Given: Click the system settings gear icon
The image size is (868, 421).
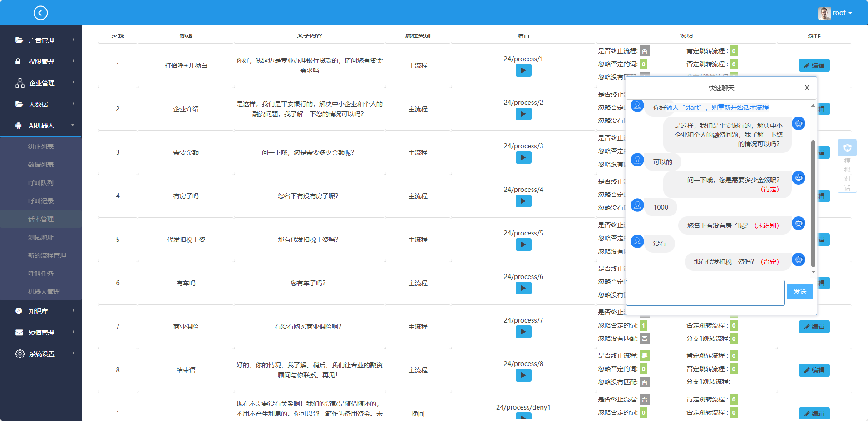Looking at the screenshot, I should tap(20, 354).
